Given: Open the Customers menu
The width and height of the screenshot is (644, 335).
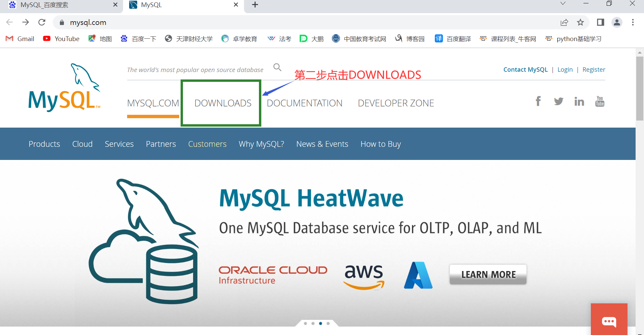Looking at the screenshot, I should [207, 144].
